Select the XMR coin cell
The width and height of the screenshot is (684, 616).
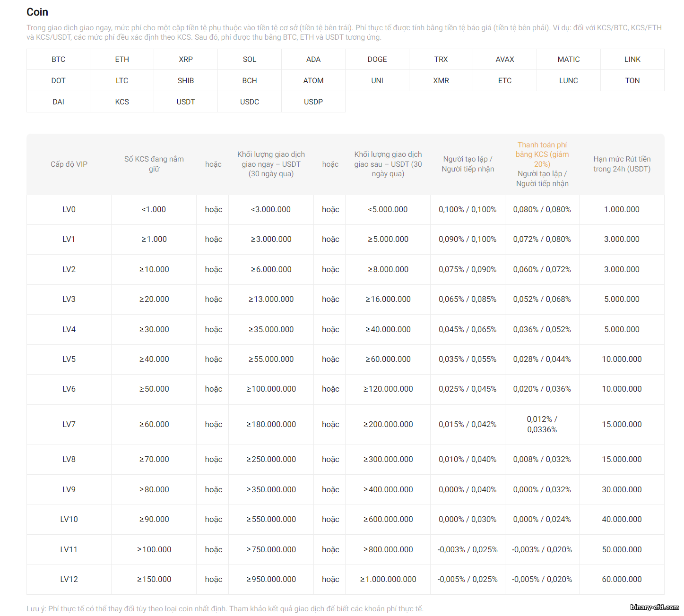(x=441, y=81)
